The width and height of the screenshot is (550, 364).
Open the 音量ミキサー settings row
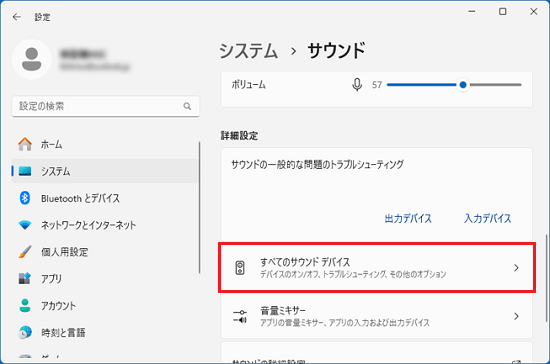tap(376, 316)
